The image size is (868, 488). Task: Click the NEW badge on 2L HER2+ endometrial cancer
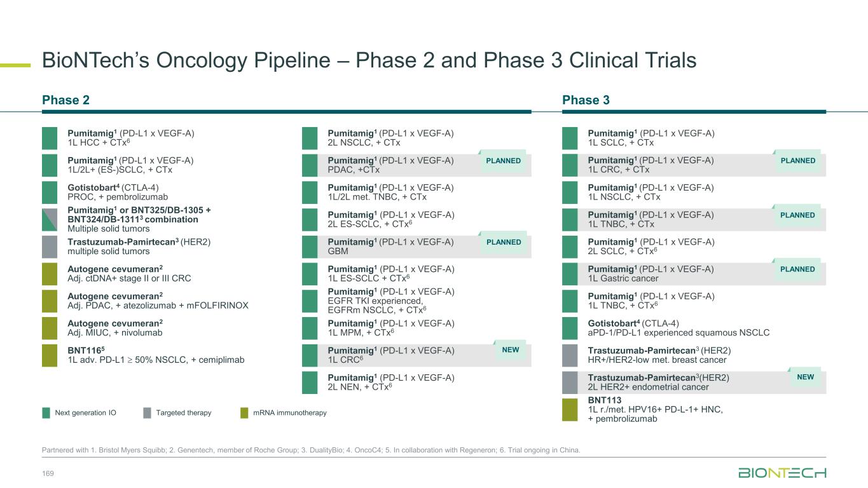(805, 377)
